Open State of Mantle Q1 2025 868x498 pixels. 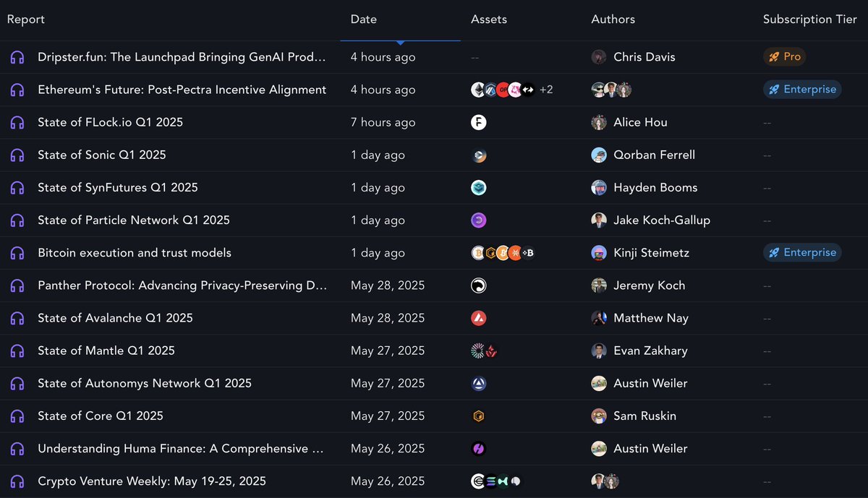tap(106, 351)
